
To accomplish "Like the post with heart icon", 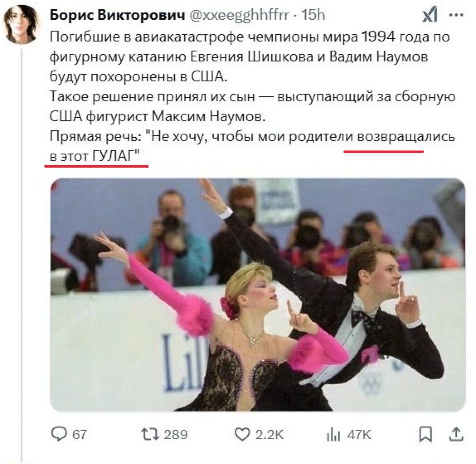I will [x=242, y=434].
